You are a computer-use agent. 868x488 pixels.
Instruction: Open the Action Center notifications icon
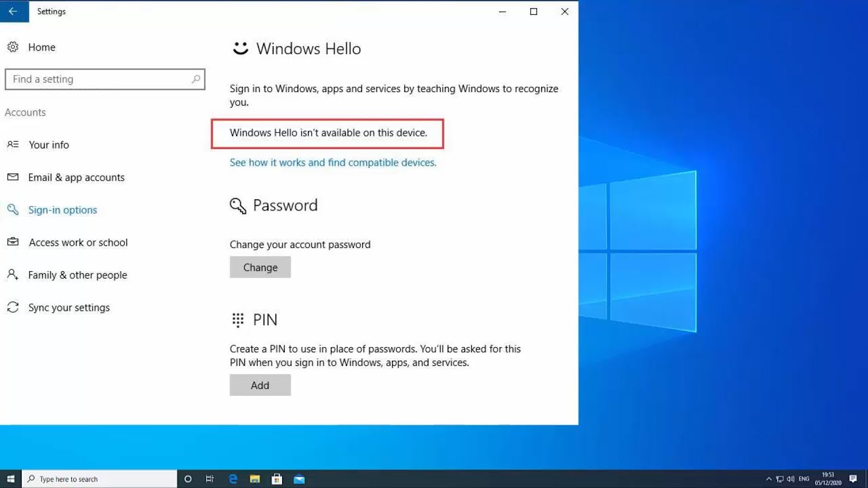click(x=853, y=479)
